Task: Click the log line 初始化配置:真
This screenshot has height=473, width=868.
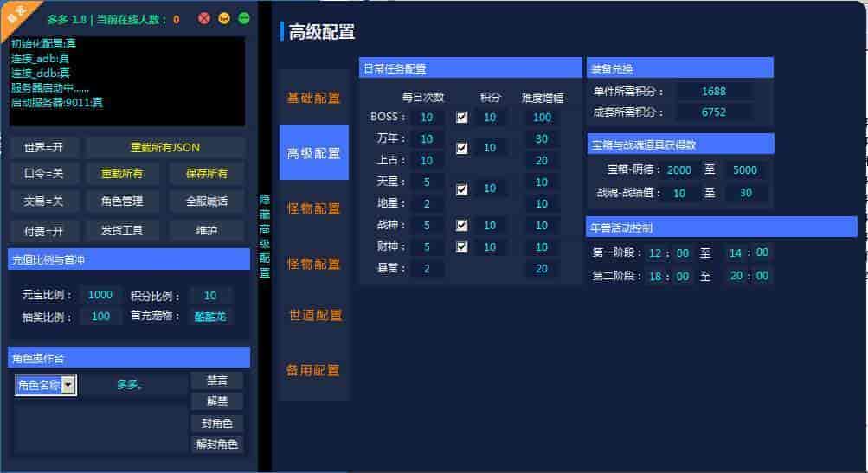Action: [44, 44]
